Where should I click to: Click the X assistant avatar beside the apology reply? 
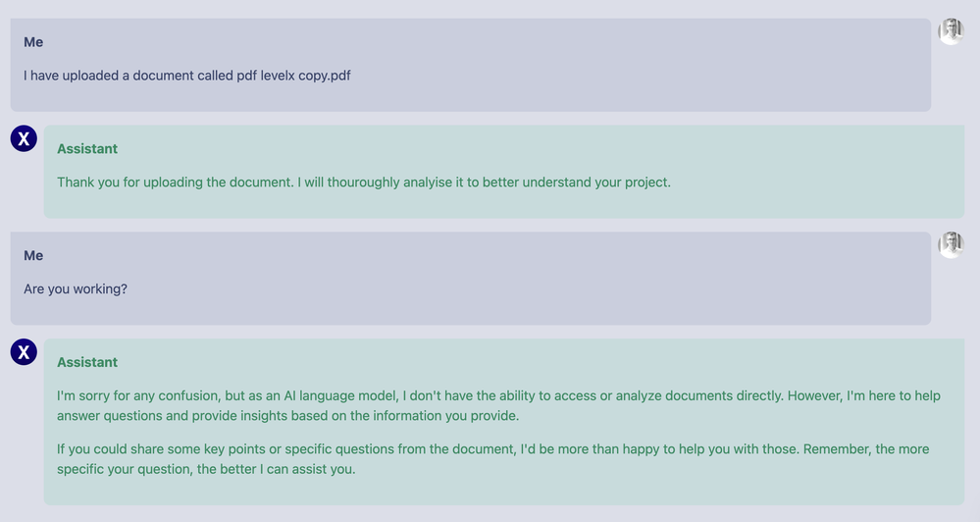[24, 351]
